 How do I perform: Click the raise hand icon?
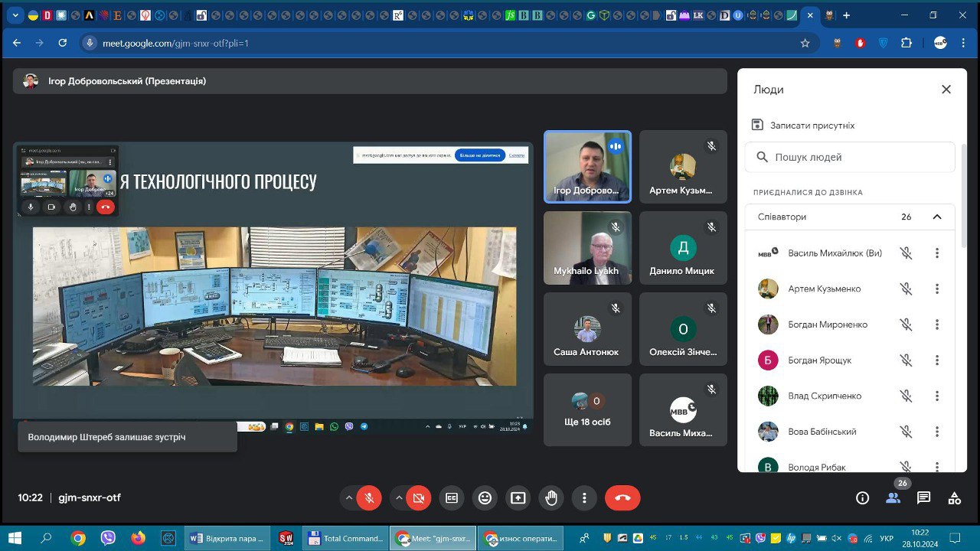551,498
